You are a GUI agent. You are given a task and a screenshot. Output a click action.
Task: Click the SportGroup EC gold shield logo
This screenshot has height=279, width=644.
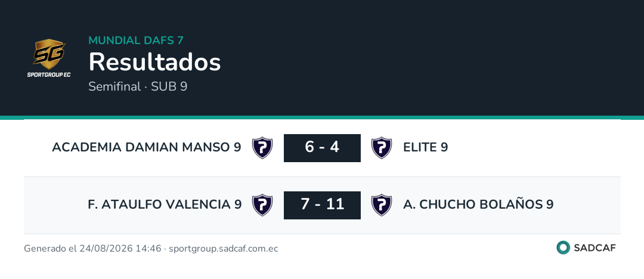pyautogui.click(x=49, y=54)
